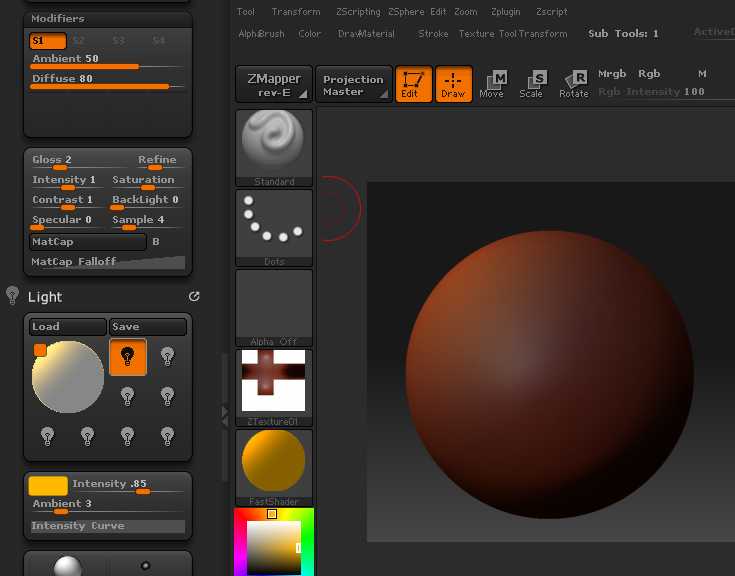
Task: Expand the MatCap Falloff curve
Action: [x=107, y=262]
